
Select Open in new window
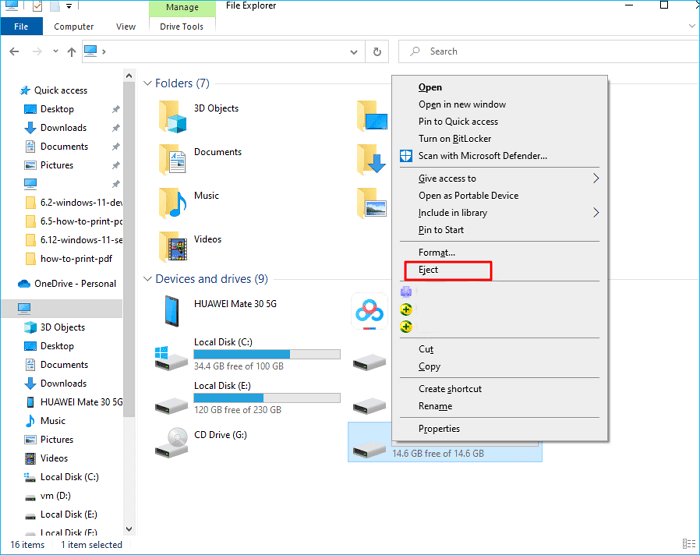[462, 104]
